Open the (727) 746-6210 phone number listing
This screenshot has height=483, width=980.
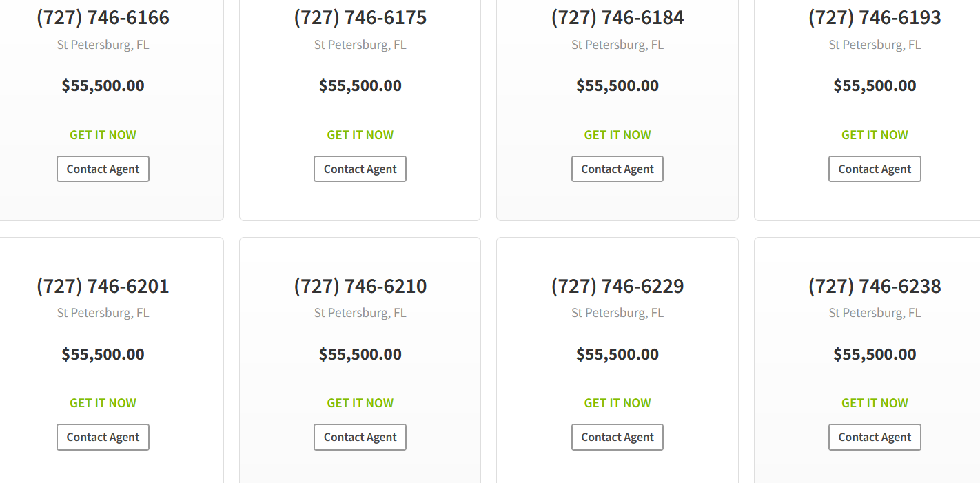click(360, 286)
